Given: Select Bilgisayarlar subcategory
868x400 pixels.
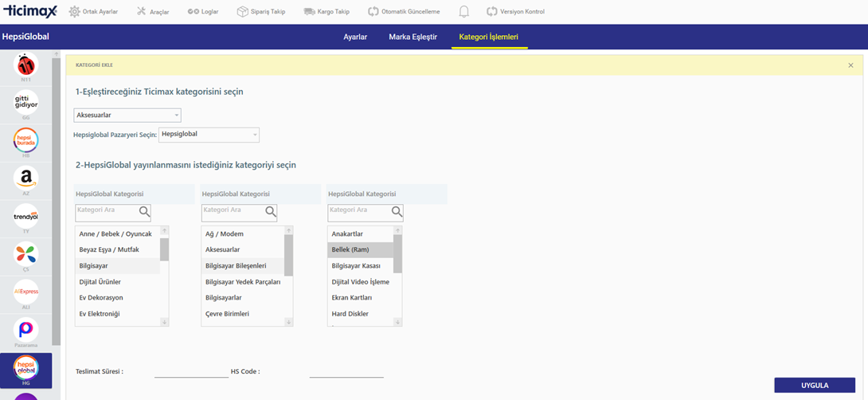Looking at the screenshot, I should click(243, 297).
